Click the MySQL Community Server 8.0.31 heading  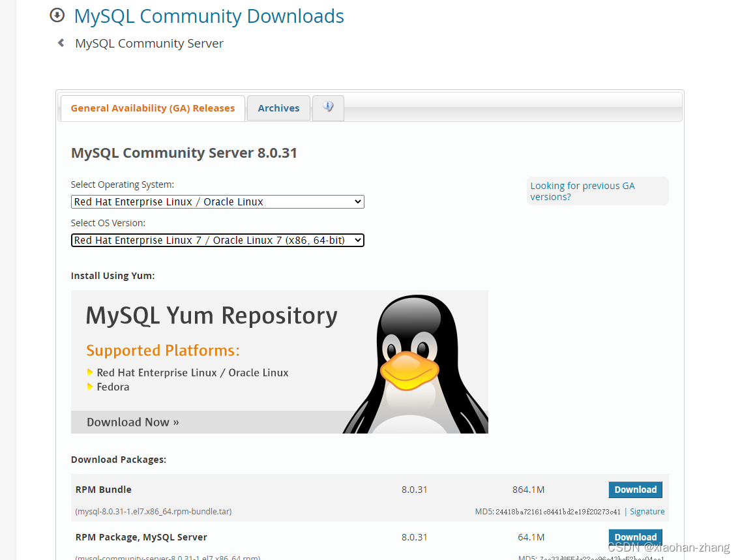tap(184, 153)
